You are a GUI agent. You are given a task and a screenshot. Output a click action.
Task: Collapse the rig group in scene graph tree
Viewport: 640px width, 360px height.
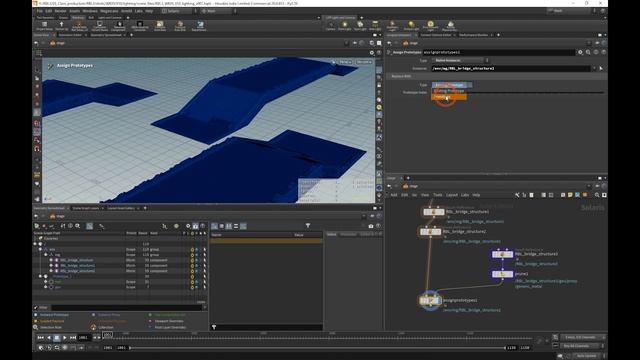tap(46, 255)
